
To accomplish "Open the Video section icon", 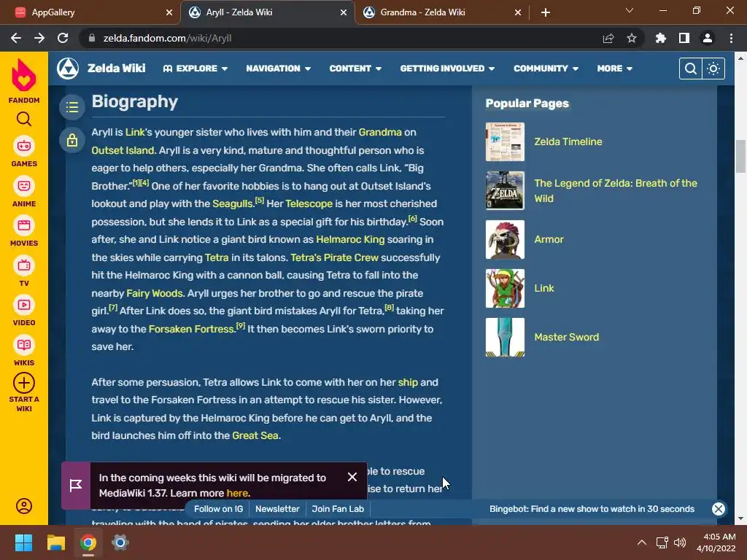I will pos(24,305).
